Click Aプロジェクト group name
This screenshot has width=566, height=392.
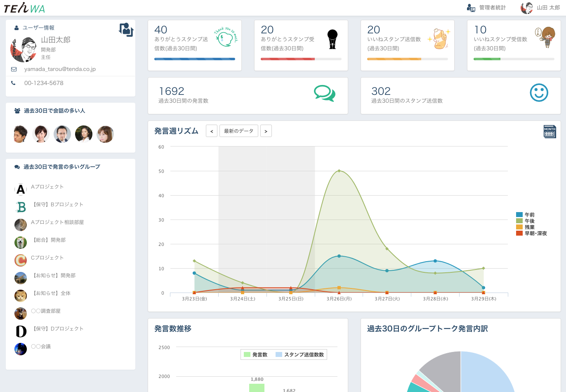[x=47, y=187]
